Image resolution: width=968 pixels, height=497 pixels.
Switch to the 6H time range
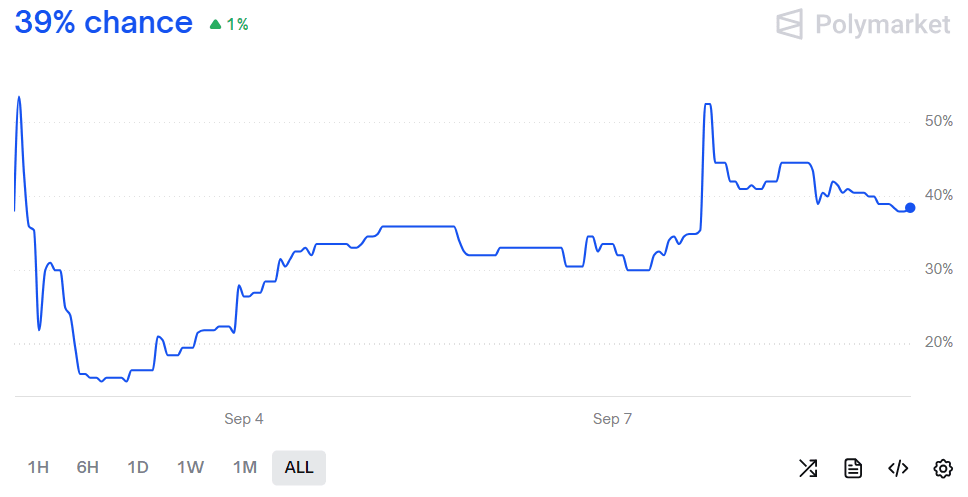coord(88,467)
